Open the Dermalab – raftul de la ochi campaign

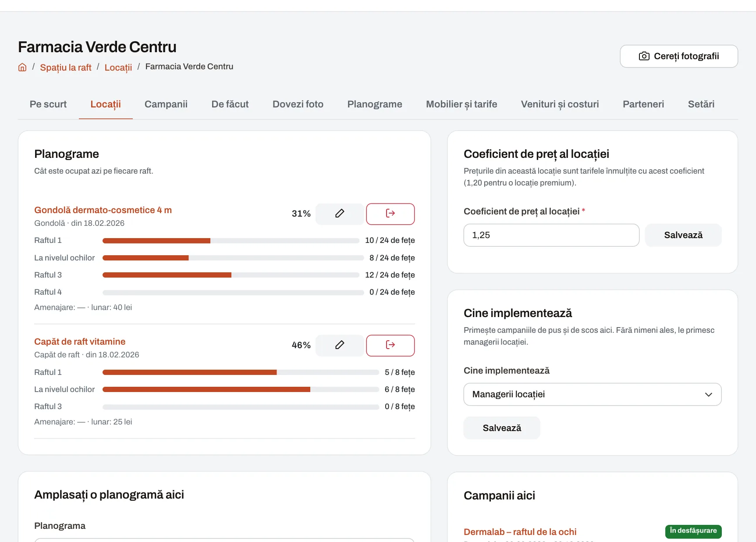click(x=520, y=532)
